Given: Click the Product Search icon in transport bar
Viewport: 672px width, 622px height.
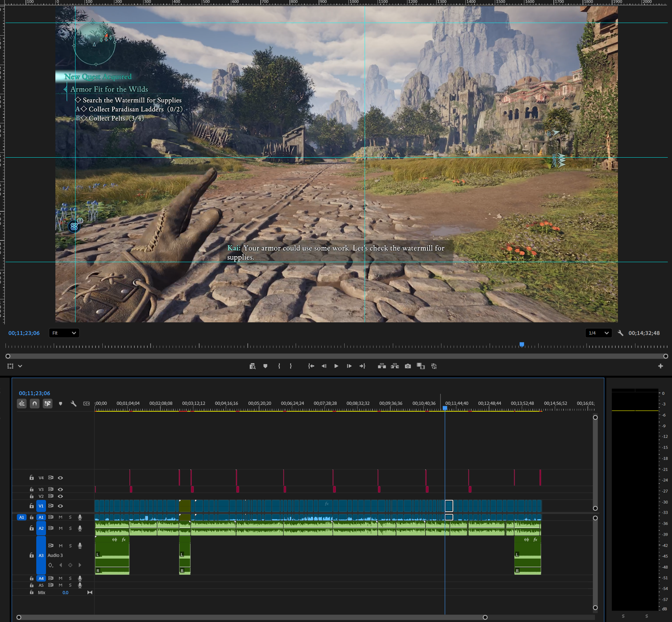Looking at the screenshot, I should [x=252, y=366].
